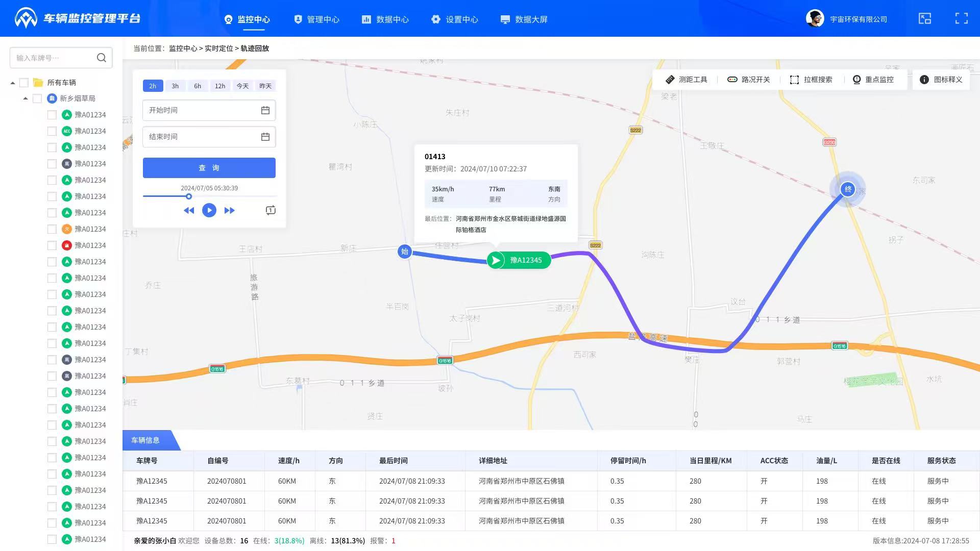Click the 查询 query button

[x=209, y=168]
